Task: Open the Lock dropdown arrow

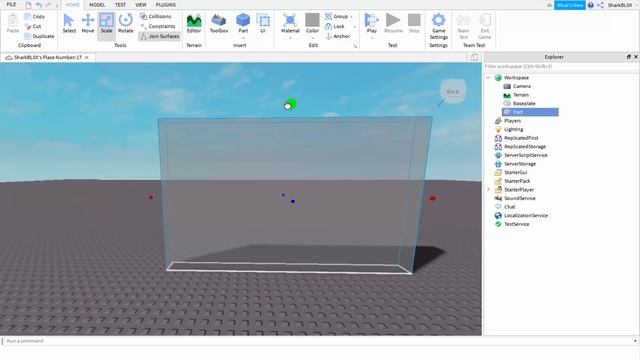Action: point(354,27)
